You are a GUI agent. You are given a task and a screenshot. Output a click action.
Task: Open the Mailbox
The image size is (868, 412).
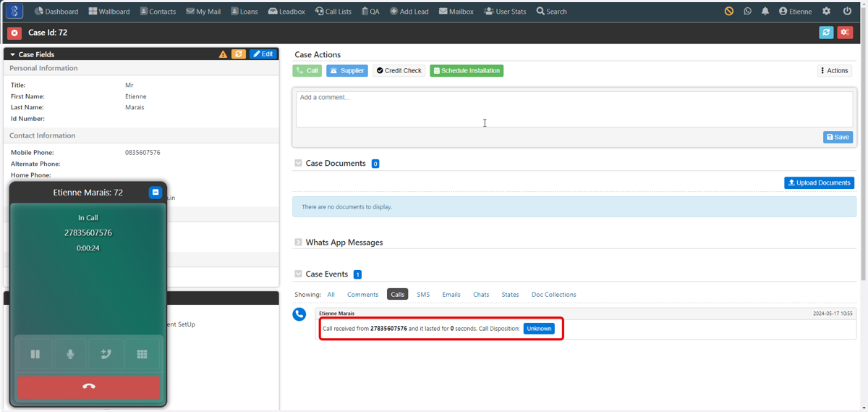tap(456, 12)
